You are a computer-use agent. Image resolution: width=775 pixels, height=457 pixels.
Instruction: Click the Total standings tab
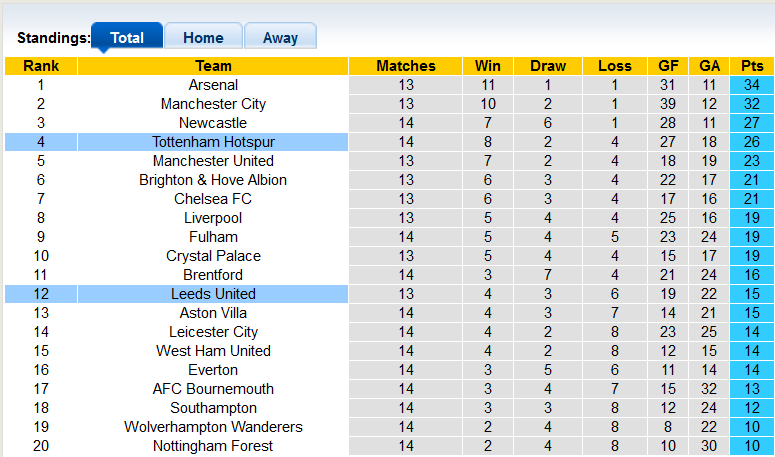[127, 38]
